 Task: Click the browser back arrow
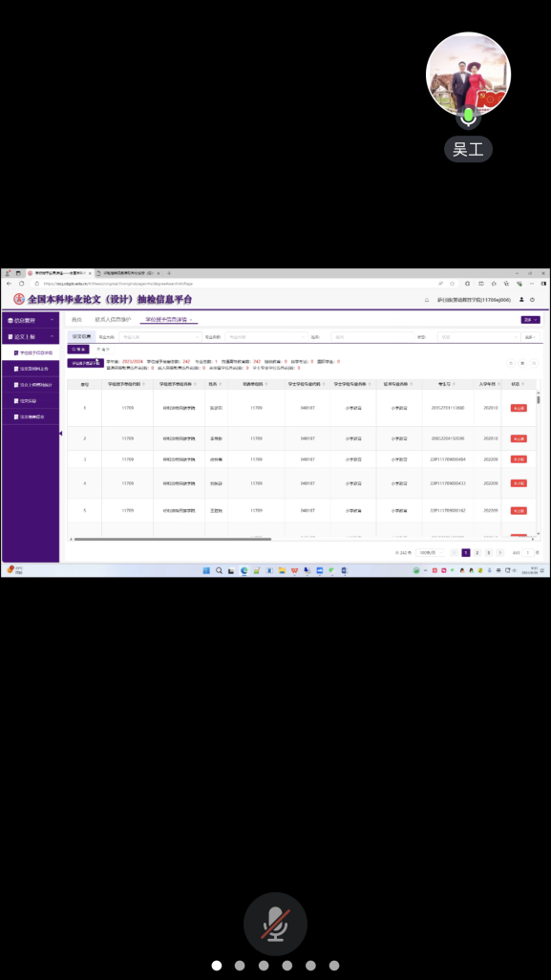[9, 283]
